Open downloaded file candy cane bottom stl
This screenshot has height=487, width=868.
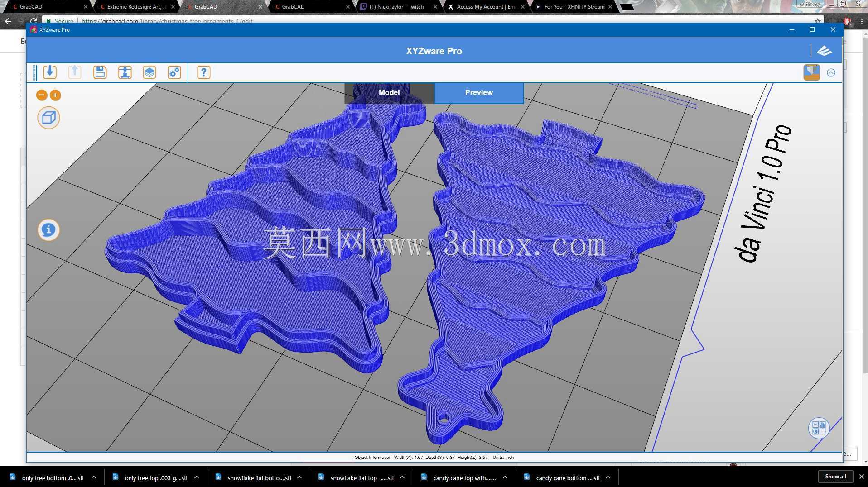(568, 478)
